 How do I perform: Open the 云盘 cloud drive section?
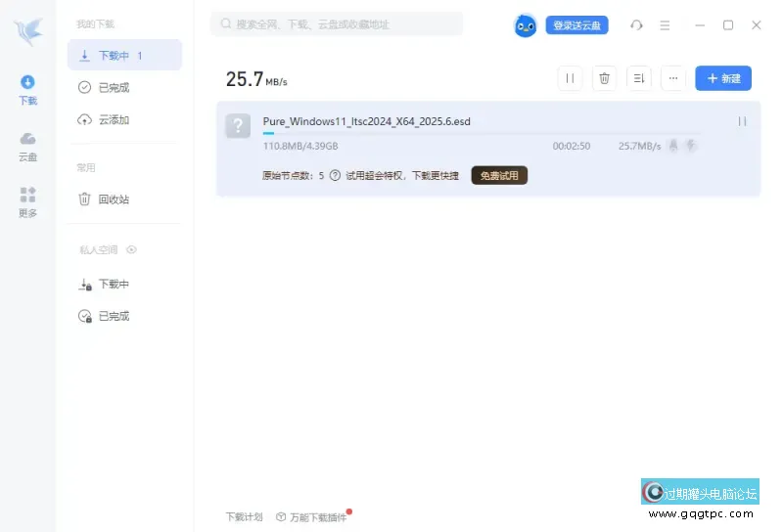click(28, 147)
